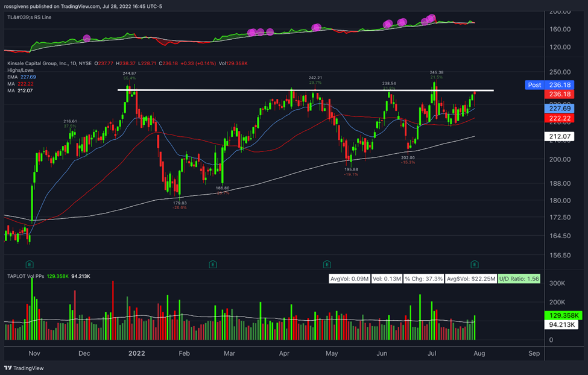
Task: Click the green U/D Ratio: 1.56 box
Action: (x=519, y=279)
